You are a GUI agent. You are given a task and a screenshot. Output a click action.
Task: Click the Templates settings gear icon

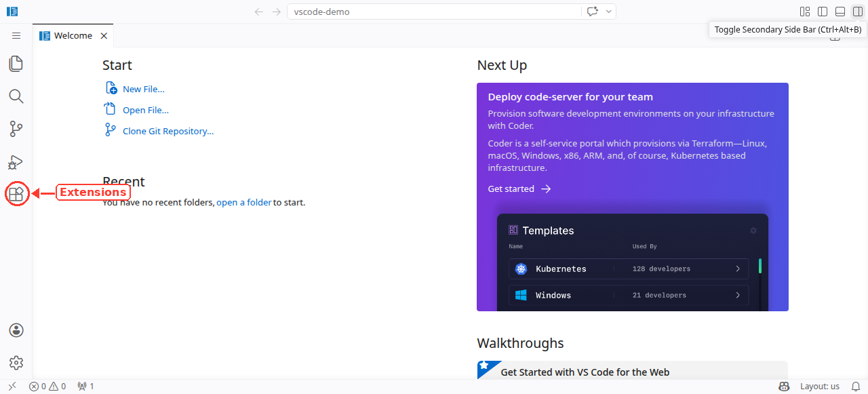(753, 231)
